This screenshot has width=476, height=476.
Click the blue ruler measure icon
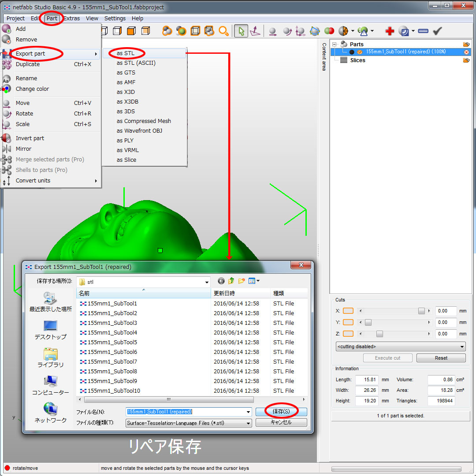(423, 31)
